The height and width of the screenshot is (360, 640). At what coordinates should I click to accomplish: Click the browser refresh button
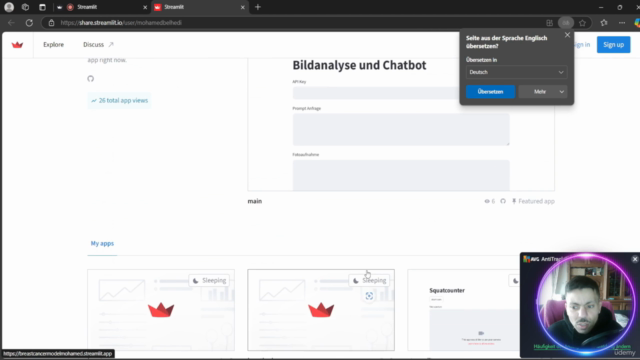tap(29, 23)
